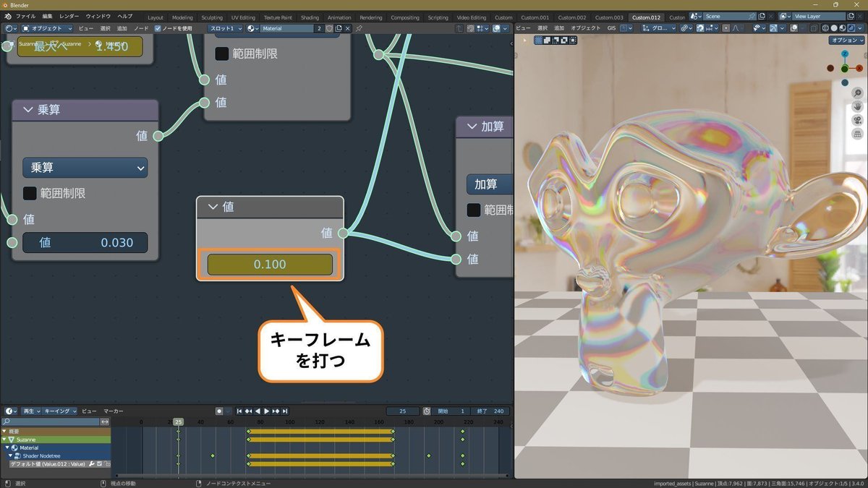The width and height of the screenshot is (868, 488).
Task: Enable 範囲制限 checkbox in 乗算 node
Action: click(30, 193)
